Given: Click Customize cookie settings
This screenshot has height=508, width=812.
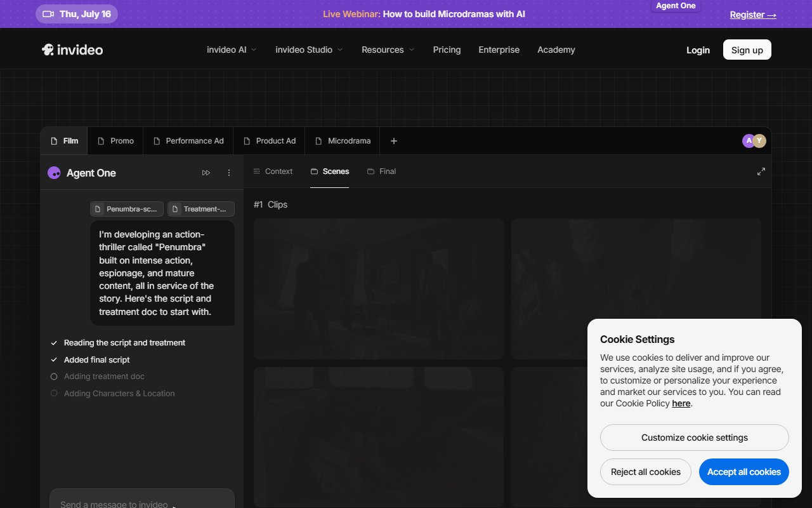Looking at the screenshot, I should (695, 438).
